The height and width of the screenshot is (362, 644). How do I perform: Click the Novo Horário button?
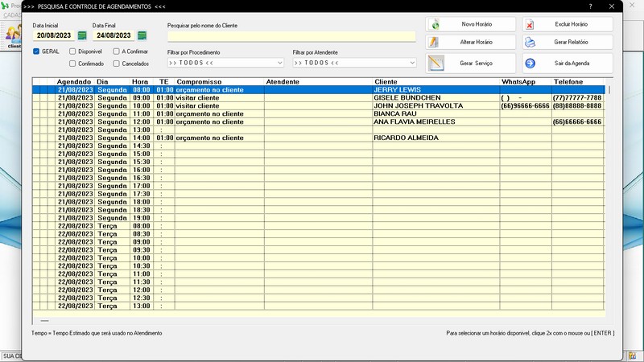click(471, 24)
